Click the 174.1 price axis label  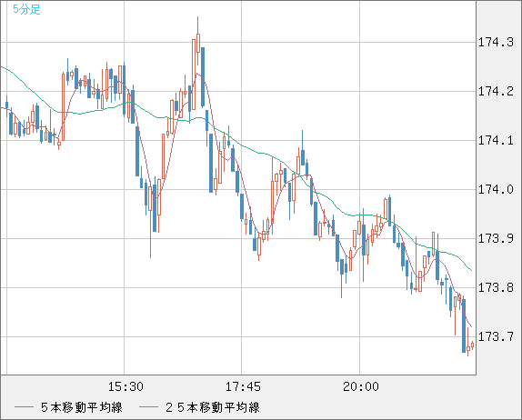tap(496, 140)
